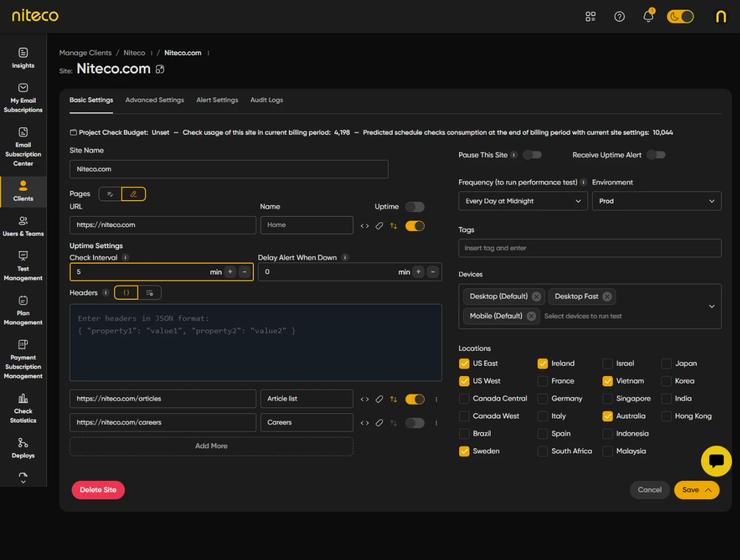This screenshot has height=560, width=740.
Task: Switch to the Advanced Settings tab
Action: [155, 100]
